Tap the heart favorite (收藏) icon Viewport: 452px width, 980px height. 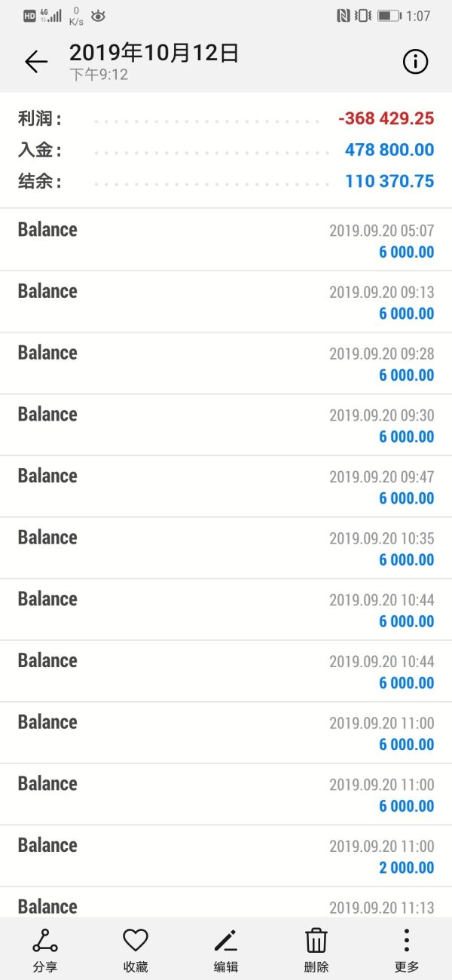pos(136,941)
